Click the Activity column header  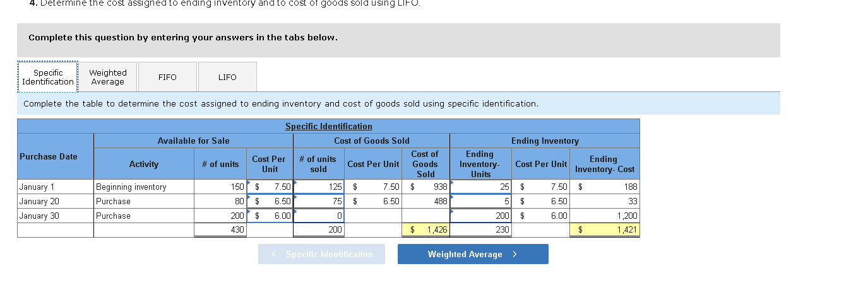[144, 164]
